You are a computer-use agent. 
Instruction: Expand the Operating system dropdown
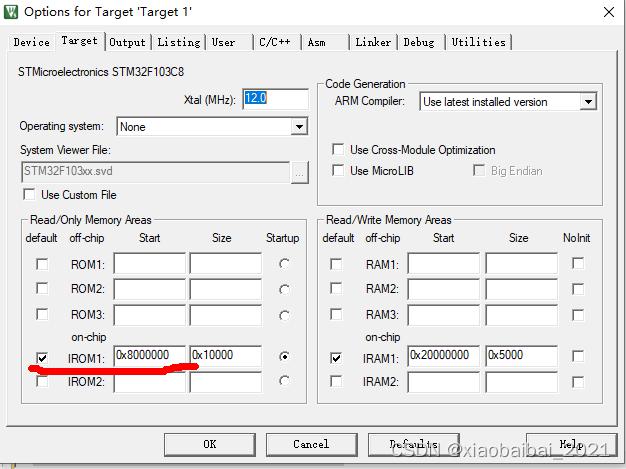299,127
